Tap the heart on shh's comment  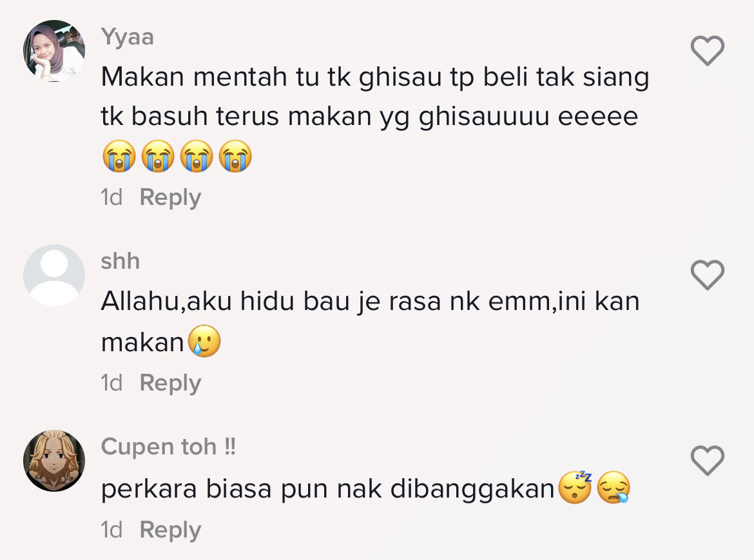click(708, 275)
